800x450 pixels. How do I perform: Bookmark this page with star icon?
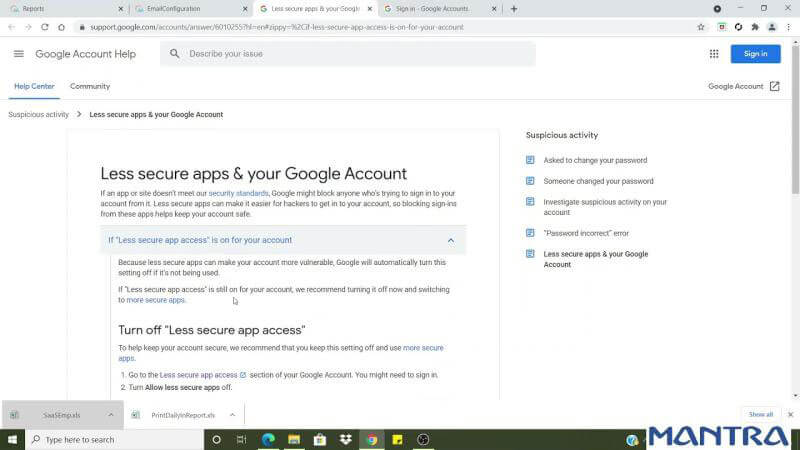(701, 27)
